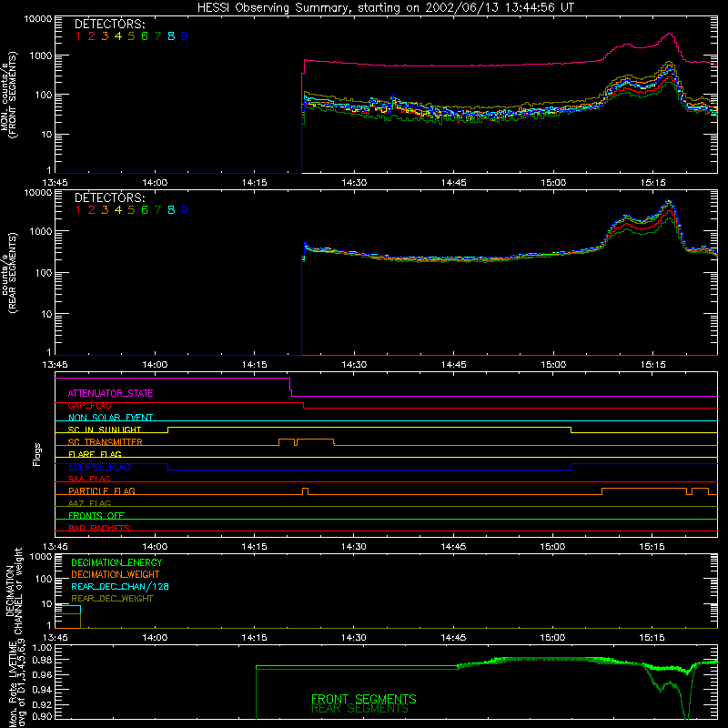Click the Mon. Rate LIVETIME axis title
This screenshot has width=728, height=728.
(17, 683)
